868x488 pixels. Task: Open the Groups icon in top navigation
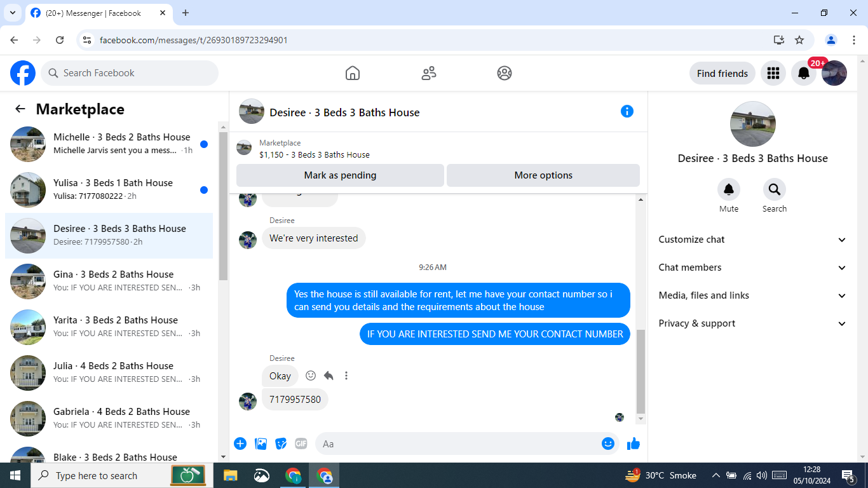pos(505,73)
